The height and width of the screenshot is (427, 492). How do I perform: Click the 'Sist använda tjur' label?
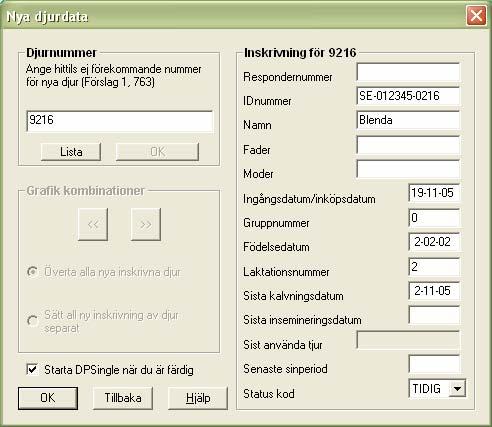point(283,345)
